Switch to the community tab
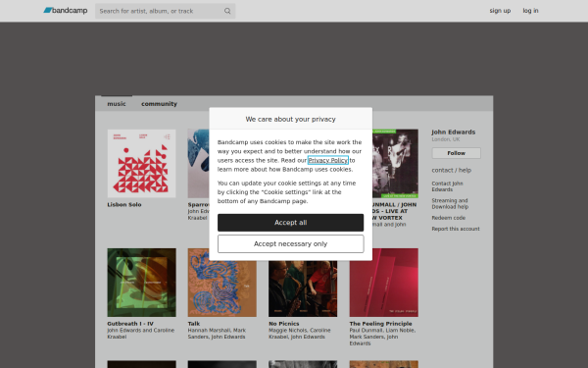The image size is (588, 368). coord(159,104)
